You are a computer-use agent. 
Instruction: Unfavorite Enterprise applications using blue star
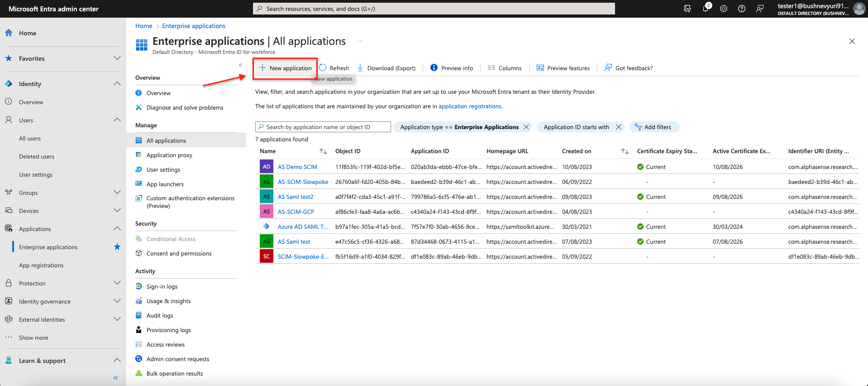click(117, 247)
